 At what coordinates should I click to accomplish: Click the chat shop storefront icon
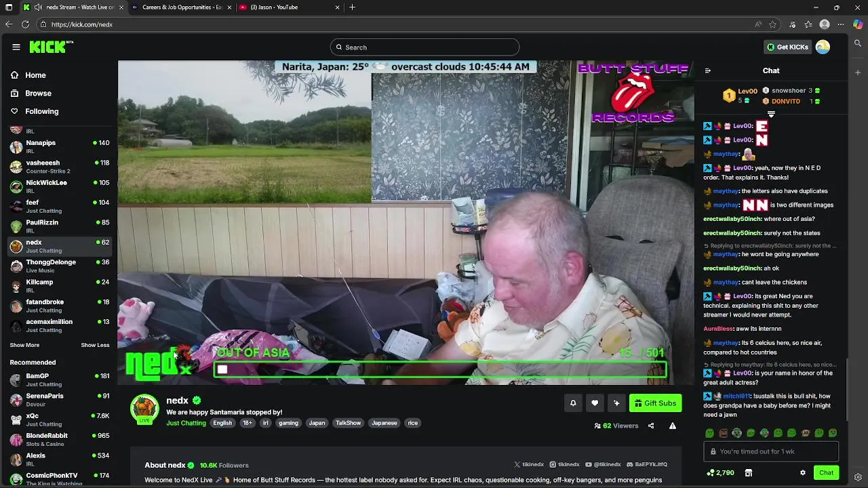[x=749, y=473]
